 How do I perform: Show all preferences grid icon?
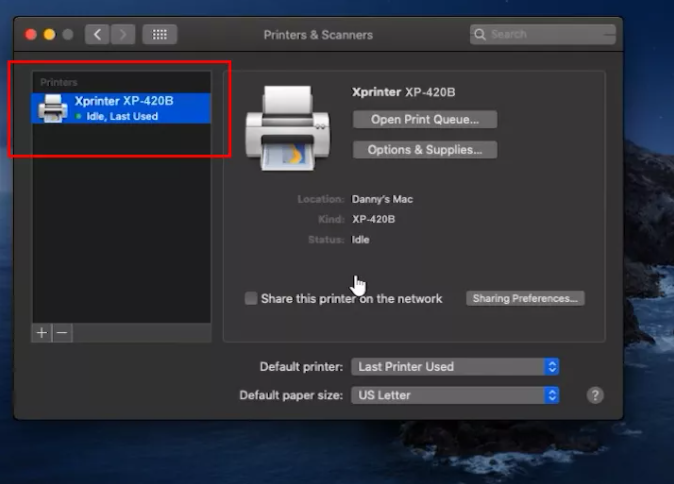pos(159,34)
